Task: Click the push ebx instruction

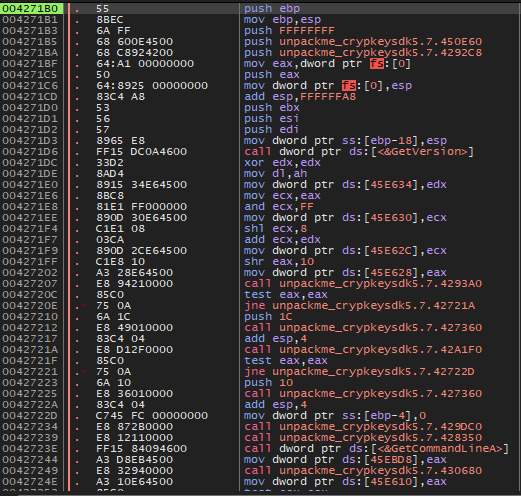Action: [x=272, y=107]
